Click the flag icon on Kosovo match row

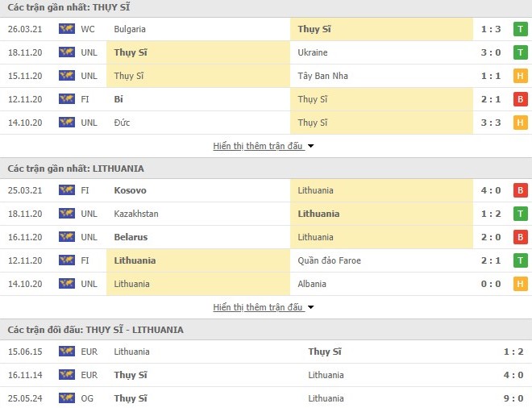click(66, 190)
